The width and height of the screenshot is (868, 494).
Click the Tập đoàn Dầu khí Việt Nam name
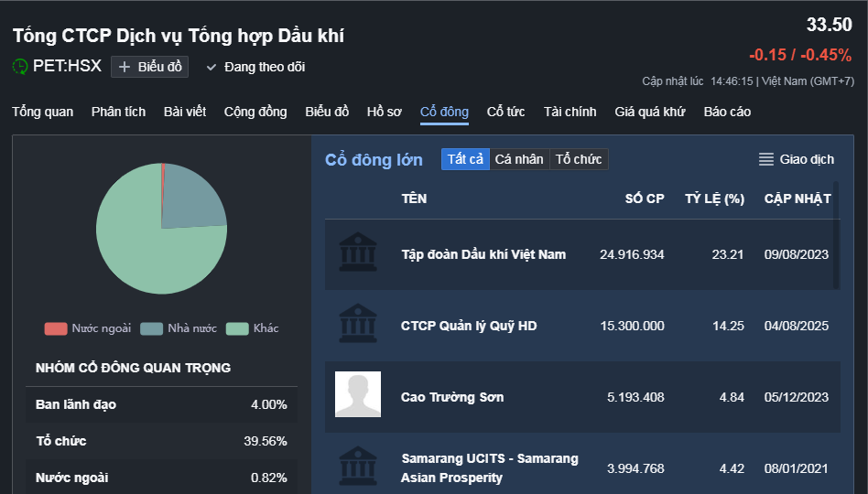click(483, 254)
